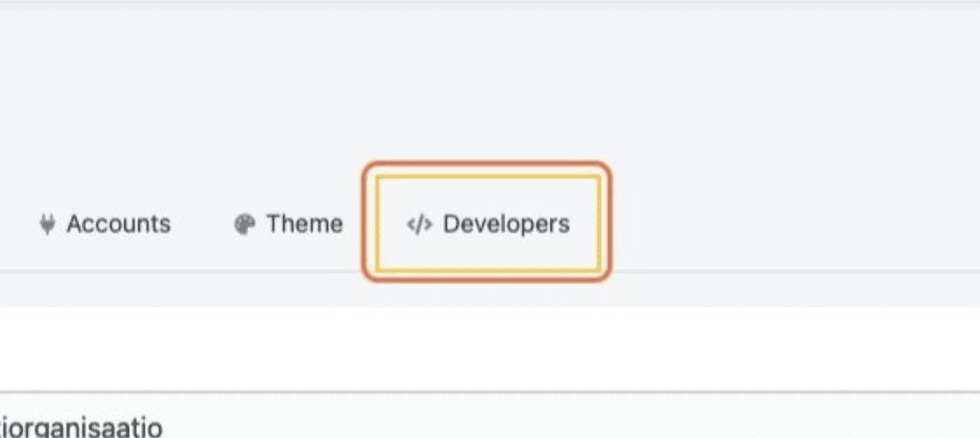
Task: Open the Accounts tab
Action: pyautogui.click(x=106, y=224)
